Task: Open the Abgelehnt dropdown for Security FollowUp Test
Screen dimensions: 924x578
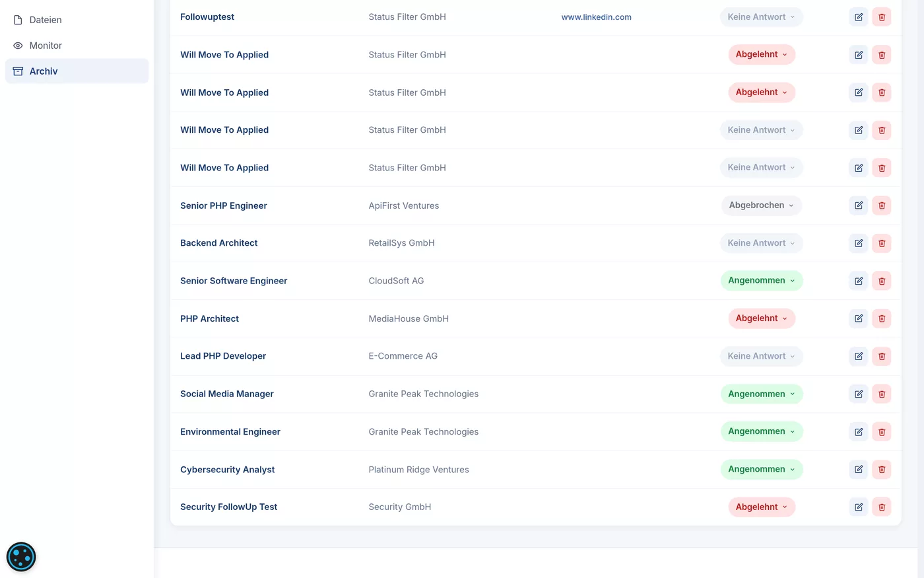Action: [x=762, y=507]
